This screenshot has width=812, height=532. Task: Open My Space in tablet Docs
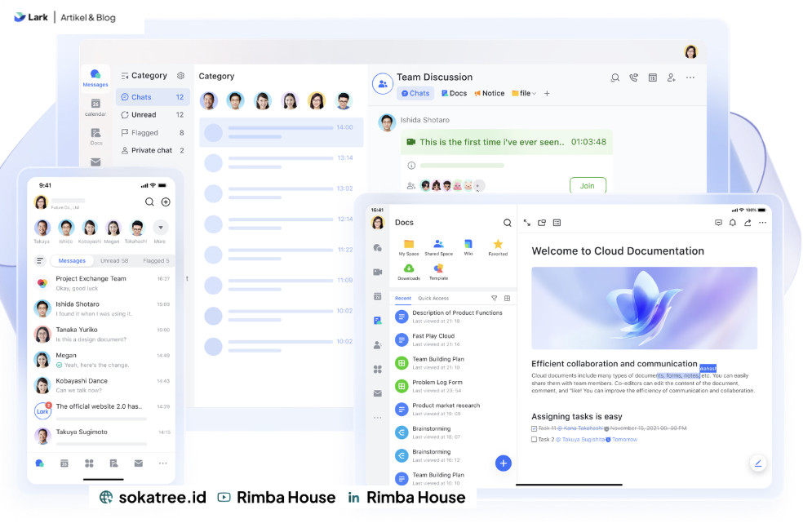click(x=409, y=247)
